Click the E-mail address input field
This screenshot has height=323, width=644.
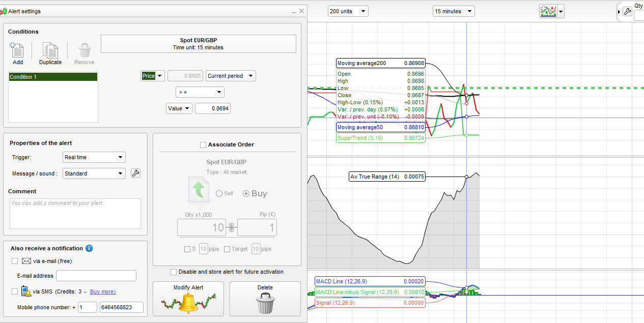[x=96, y=276]
